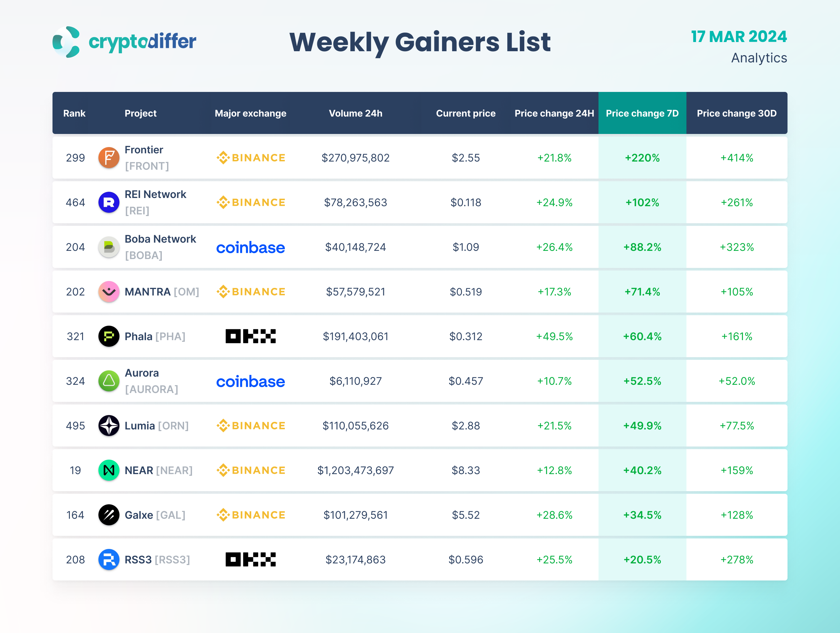Click the NEAR coin icon
The image size is (840, 633).
point(109,470)
